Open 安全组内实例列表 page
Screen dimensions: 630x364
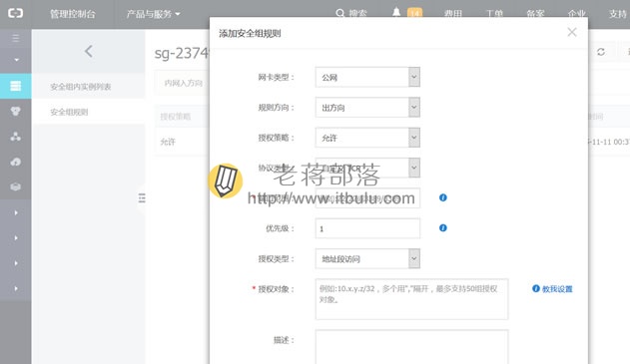click(x=80, y=87)
